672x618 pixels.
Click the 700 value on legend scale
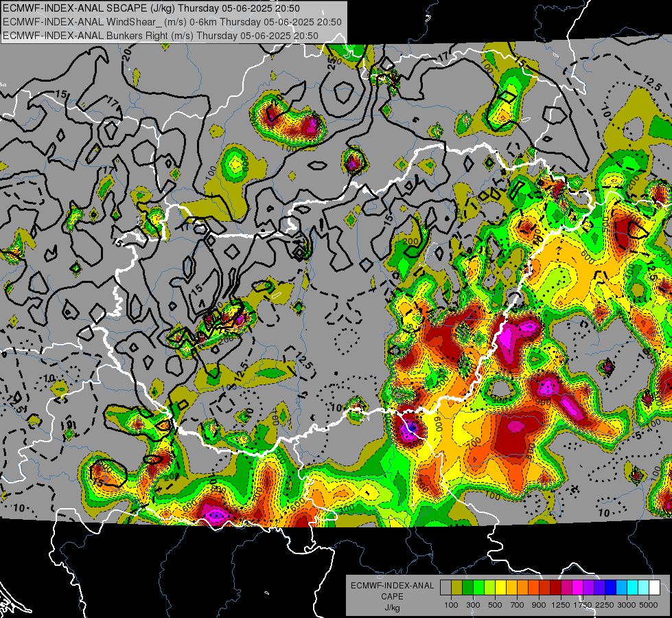pos(518,605)
